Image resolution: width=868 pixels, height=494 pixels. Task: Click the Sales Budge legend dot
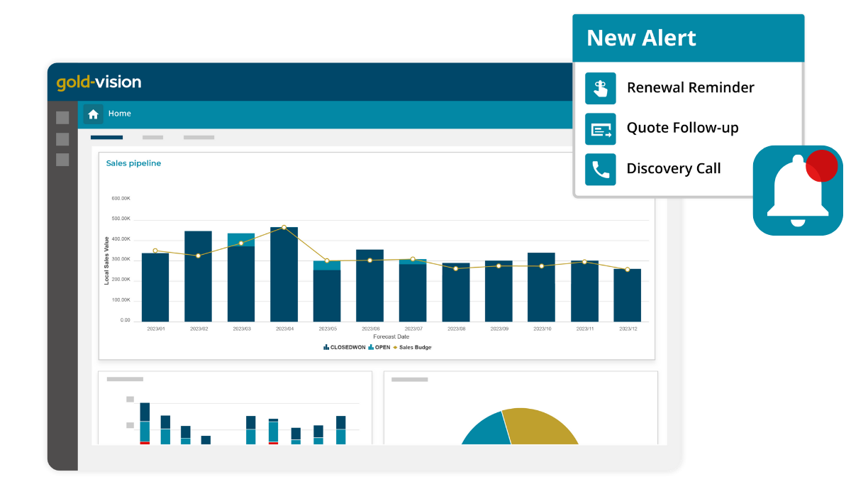(395, 347)
